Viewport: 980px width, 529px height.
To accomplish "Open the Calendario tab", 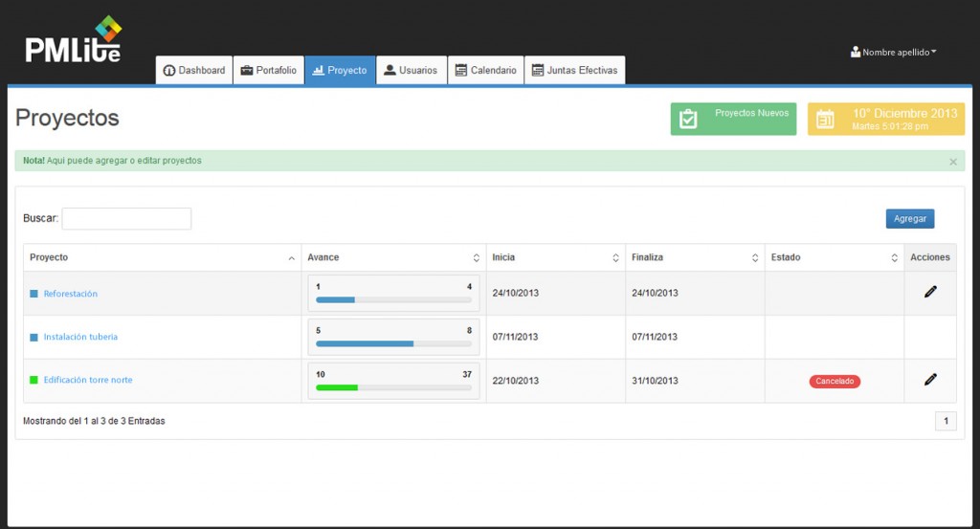I will point(485,70).
